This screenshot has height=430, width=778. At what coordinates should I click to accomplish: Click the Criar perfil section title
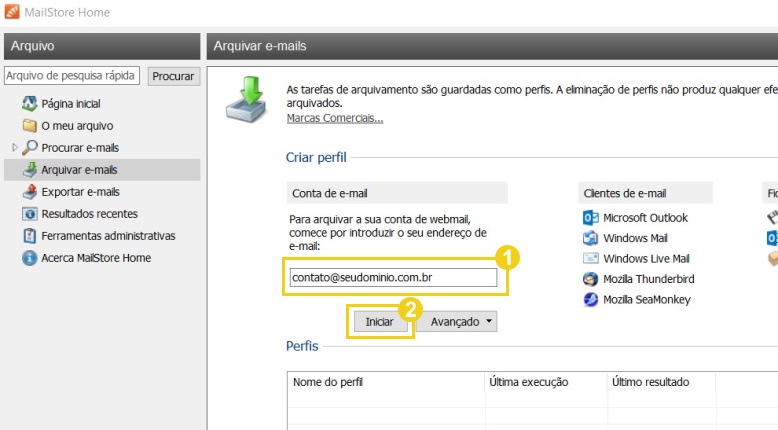point(316,157)
